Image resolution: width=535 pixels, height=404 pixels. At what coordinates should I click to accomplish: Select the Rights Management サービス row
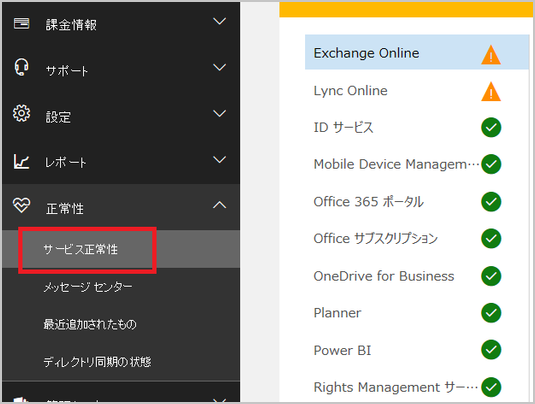[x=417, y=387]
